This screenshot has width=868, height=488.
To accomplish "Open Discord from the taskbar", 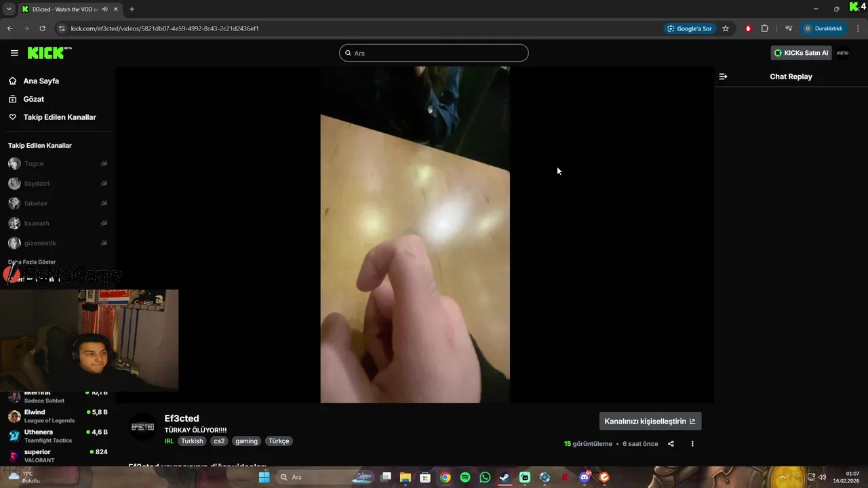I will (585, 477).
